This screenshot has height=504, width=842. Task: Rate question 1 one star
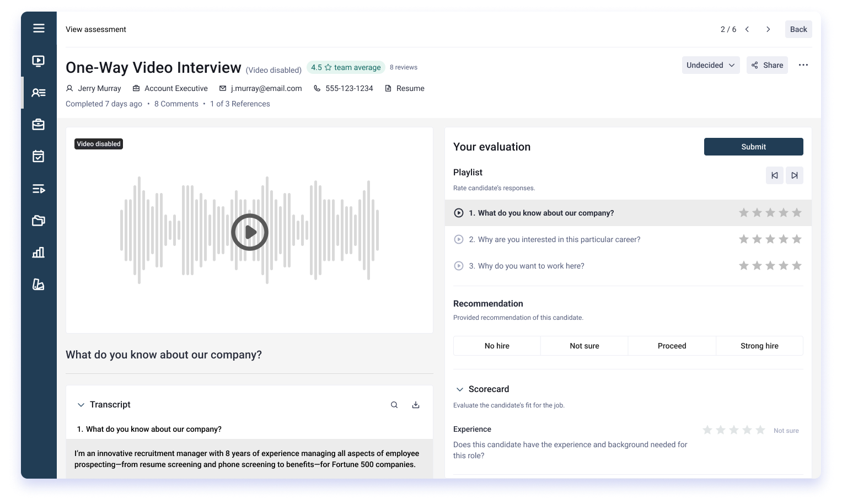pyautogui.click(x=744, y=213)
